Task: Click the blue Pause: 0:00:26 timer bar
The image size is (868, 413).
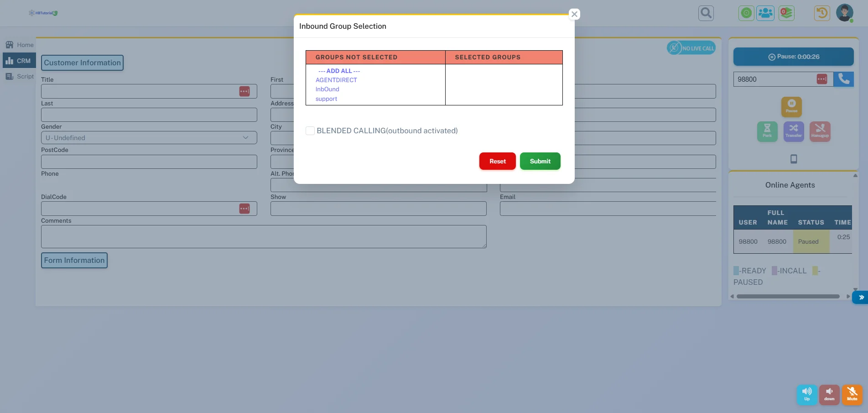Action: pos(793,57)
